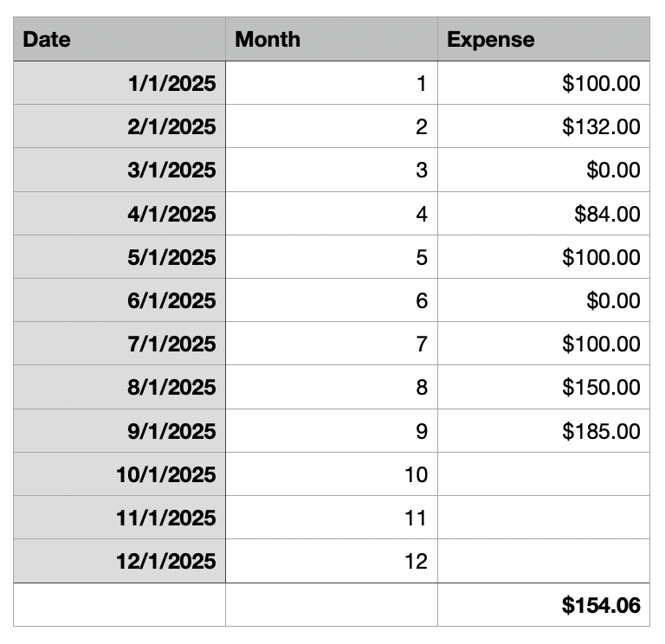The height and width of the screenshot is (644, 665).
Task: Click the month 7 cell
Action: [332, 344]
